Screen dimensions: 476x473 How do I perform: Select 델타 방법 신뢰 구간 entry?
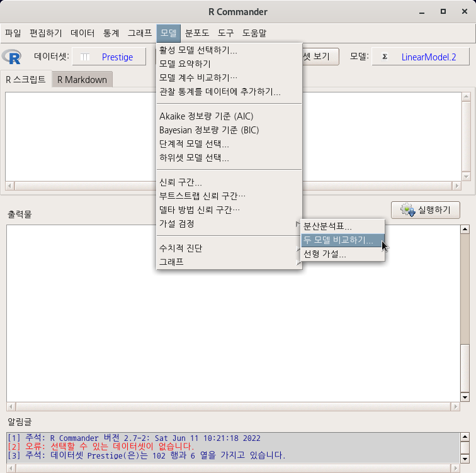click(x=229, y=210)
